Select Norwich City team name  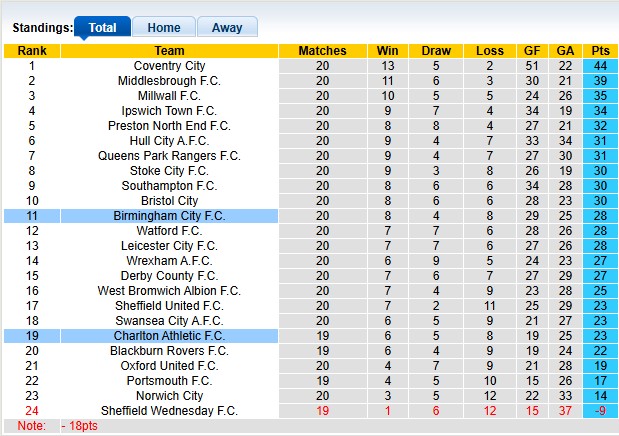click(169, 396)
